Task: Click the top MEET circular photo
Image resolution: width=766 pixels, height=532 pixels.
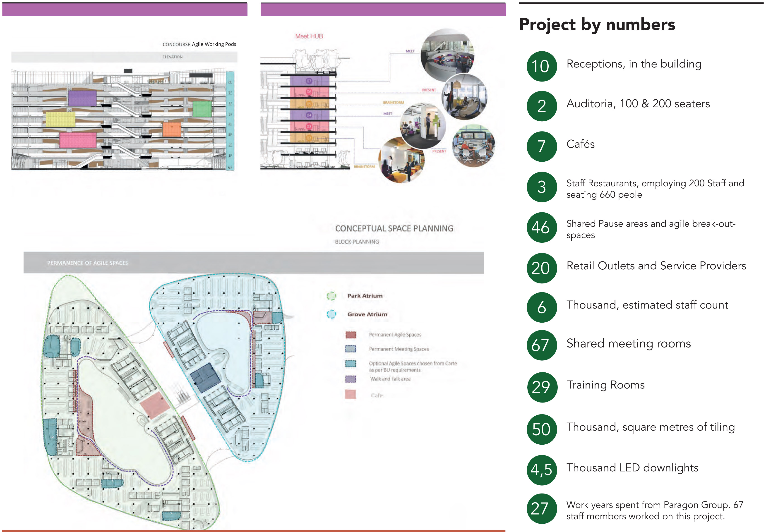Action: click(x=447, y=55)
